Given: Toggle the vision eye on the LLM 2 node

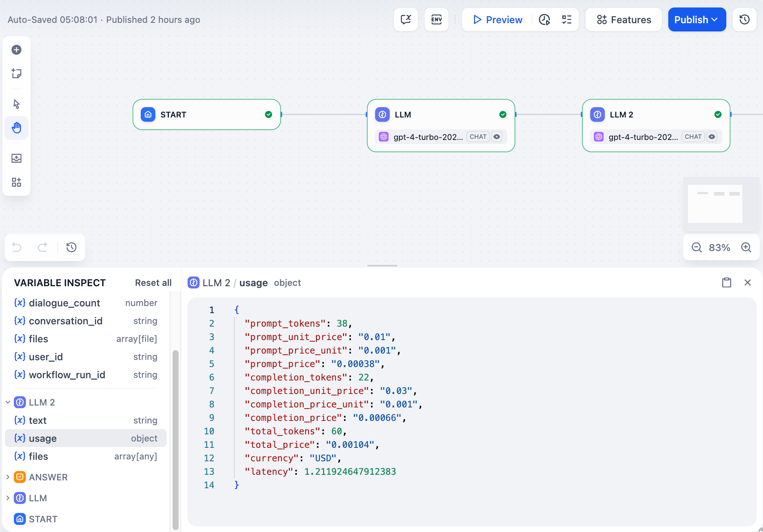Looking at the screenshot, I should pyautogui.click(x=712, y=137).
